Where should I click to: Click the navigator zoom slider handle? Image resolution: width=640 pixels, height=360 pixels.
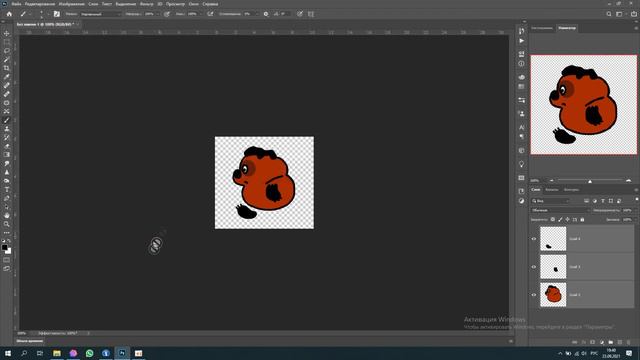(x=590, y=181)
